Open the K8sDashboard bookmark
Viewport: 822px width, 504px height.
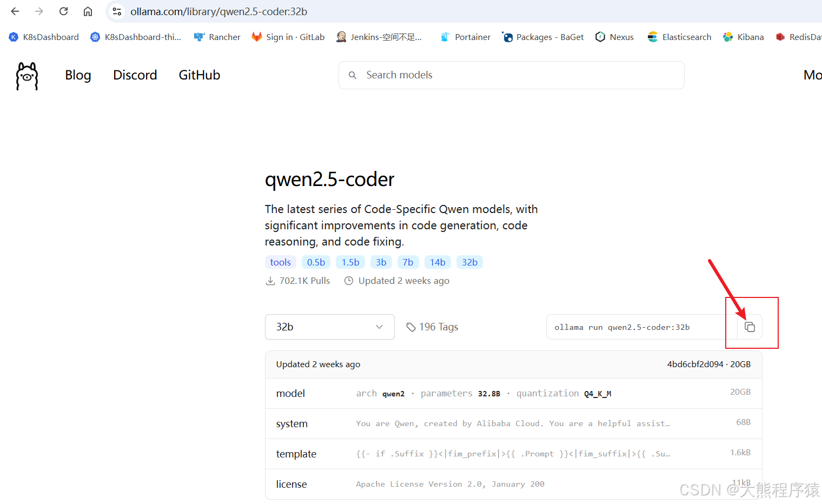pos(43,37)
